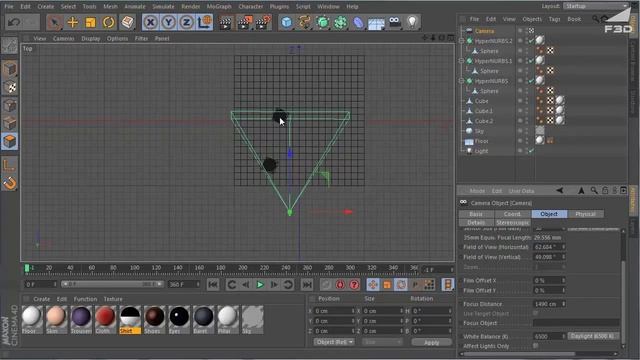The height and width of the screenshot is (360, 640).
Task: Click the Undo arrow icon
Action: (14, 22)
